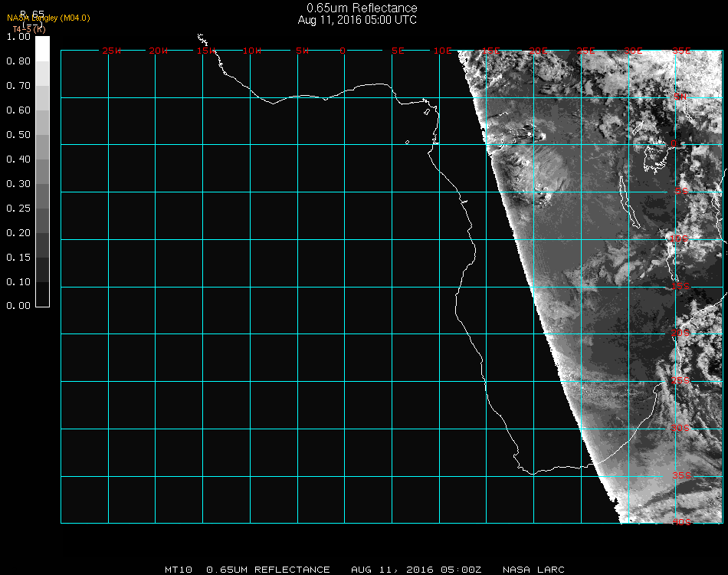Click the "NASA Langley (M04.0)" label
Screen dimensions: 728x575
coord(48,18)
